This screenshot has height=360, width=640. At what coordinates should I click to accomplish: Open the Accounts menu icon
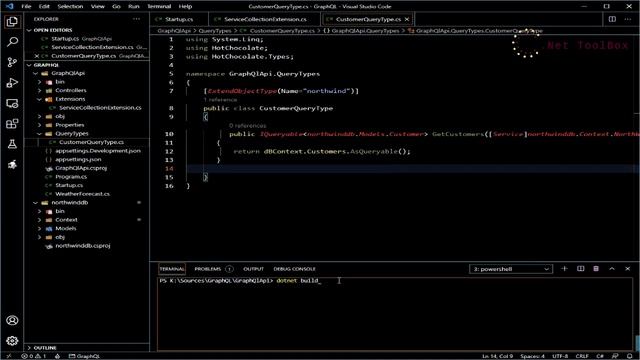(12, 320)
